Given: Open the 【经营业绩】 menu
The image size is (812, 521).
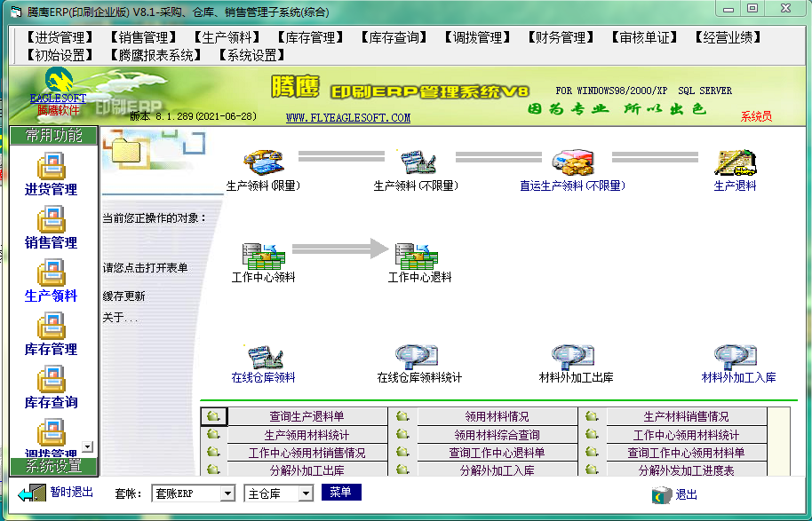Looking at the screenshot, I should [728, 37].
